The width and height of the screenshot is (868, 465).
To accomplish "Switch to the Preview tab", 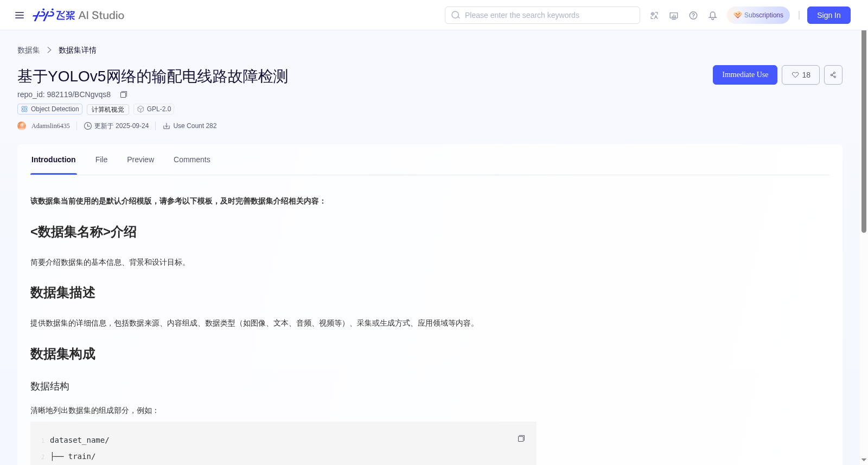I will point(141,160).
